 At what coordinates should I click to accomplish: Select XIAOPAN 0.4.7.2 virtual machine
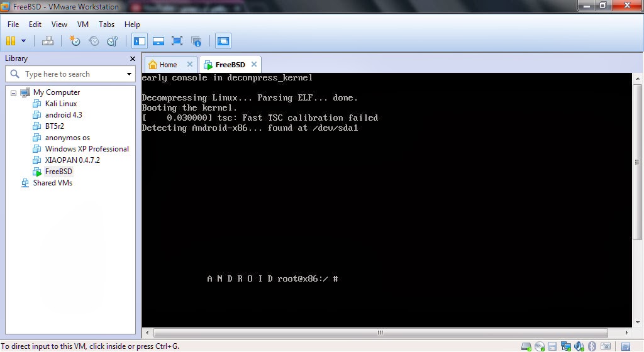[x=72, y=160]
